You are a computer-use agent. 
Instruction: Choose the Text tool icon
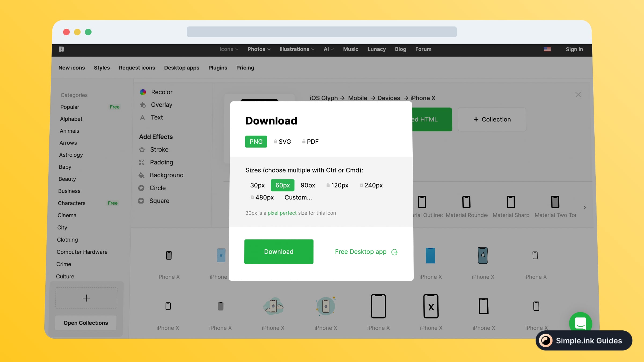142,117
